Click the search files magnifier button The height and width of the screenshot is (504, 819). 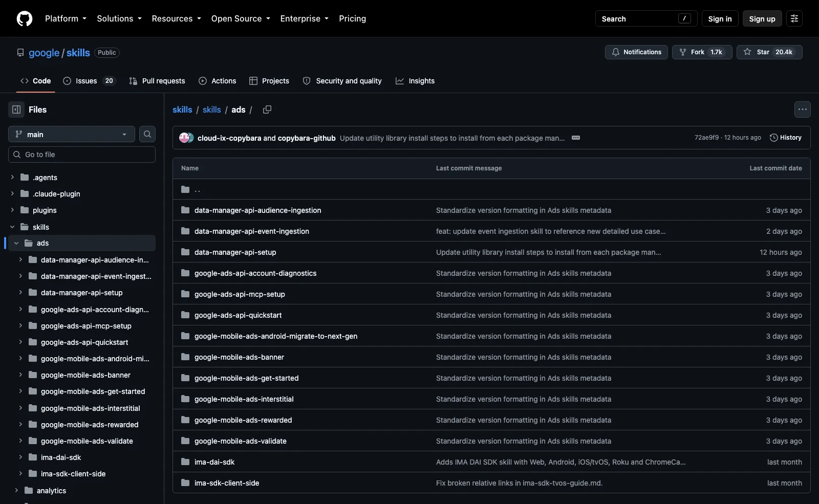tap(147, 134)
